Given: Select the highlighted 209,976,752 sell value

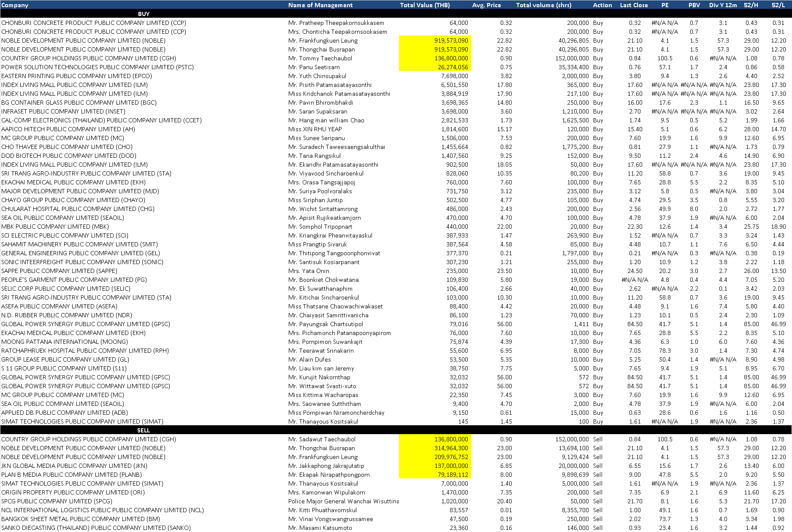Looking at the screenshot, I should (x=451, y=457).
